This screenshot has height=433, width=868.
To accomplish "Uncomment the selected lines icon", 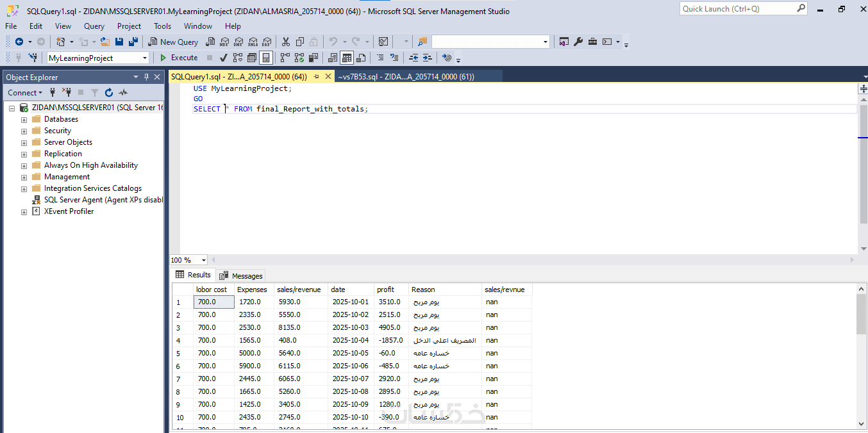I will [x=394, y=58].
